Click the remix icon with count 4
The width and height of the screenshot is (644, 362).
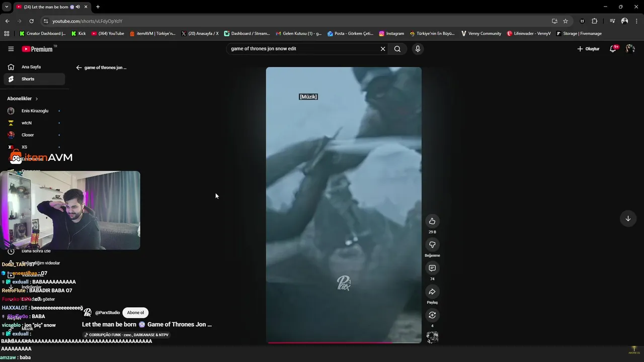point(432,315)
